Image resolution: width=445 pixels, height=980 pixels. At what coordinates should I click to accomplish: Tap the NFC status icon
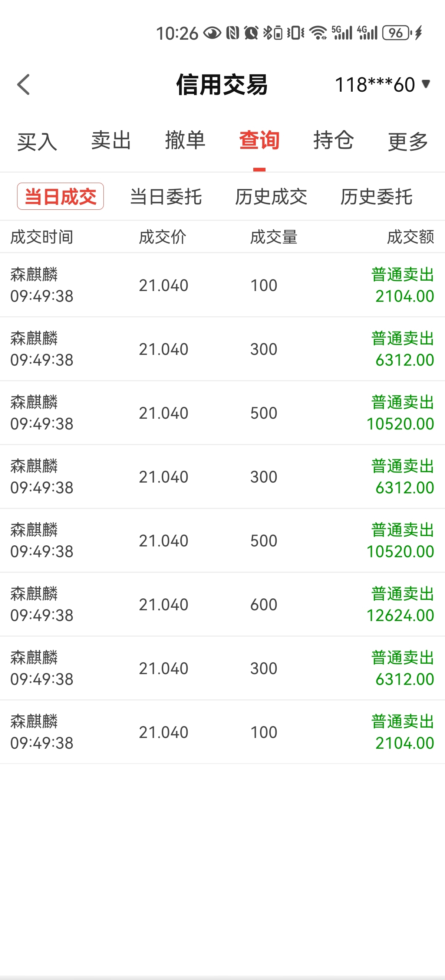click(233, 33)
